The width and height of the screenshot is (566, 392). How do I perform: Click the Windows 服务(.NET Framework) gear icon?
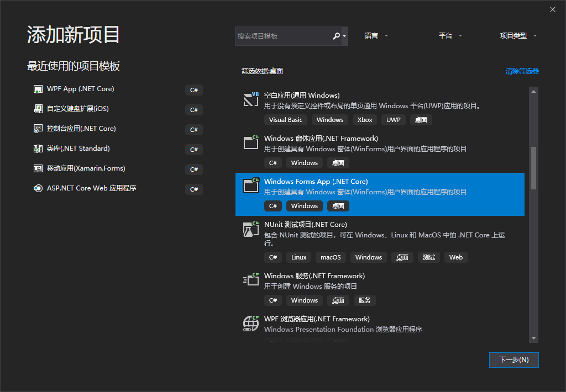point(250,280)
